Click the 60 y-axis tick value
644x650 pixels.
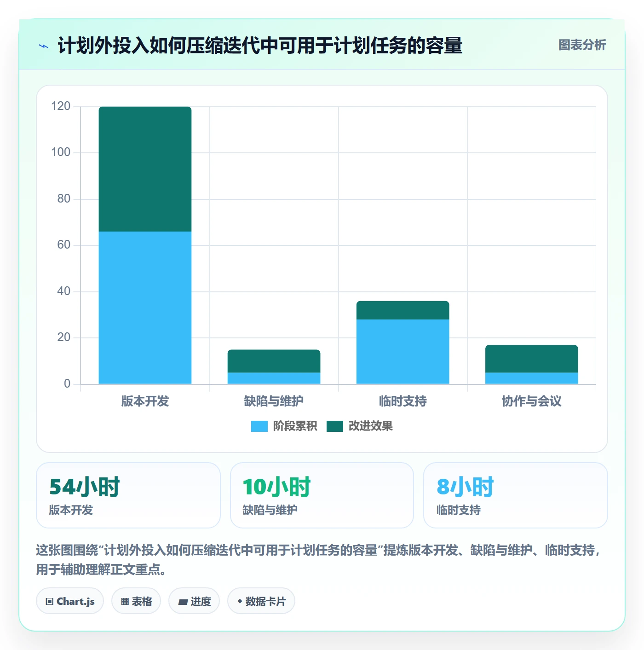point(64,245)
